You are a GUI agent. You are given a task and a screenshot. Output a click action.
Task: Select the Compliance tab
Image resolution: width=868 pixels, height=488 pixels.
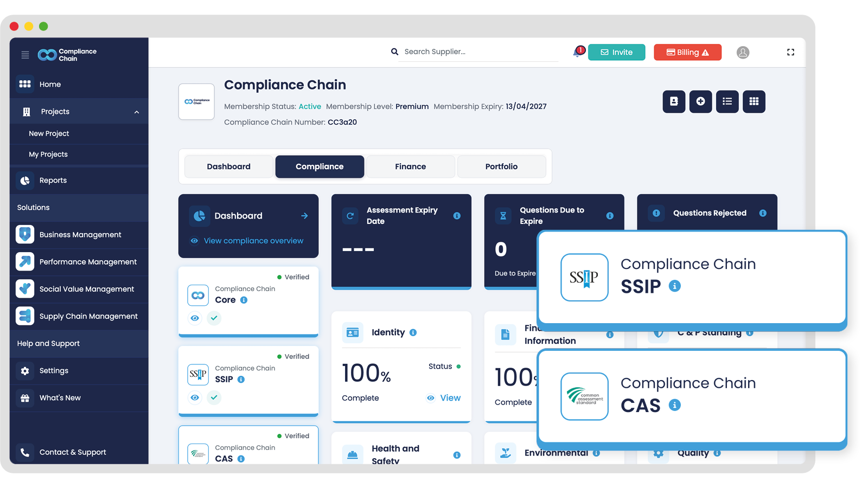320,166
